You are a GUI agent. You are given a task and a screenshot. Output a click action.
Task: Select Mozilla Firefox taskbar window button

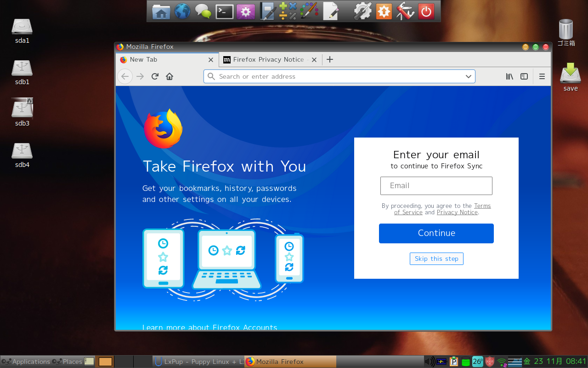pos(290,362)
